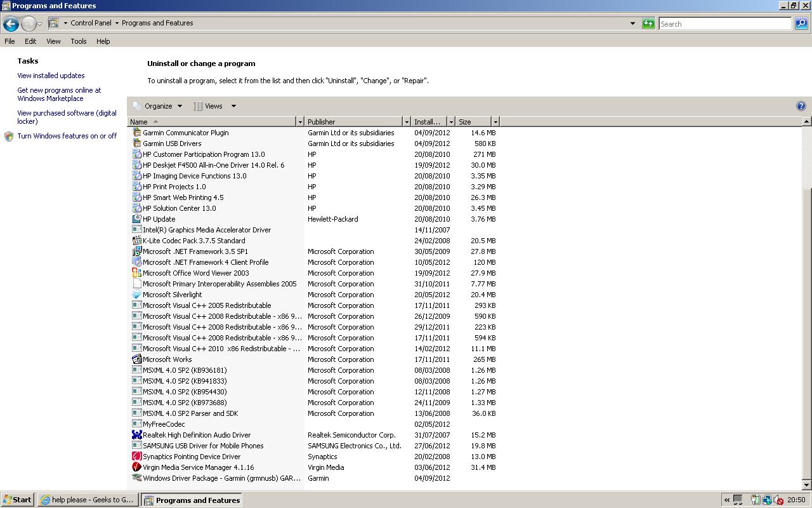Switch to help please browser taskbar button

coord(88,500)
